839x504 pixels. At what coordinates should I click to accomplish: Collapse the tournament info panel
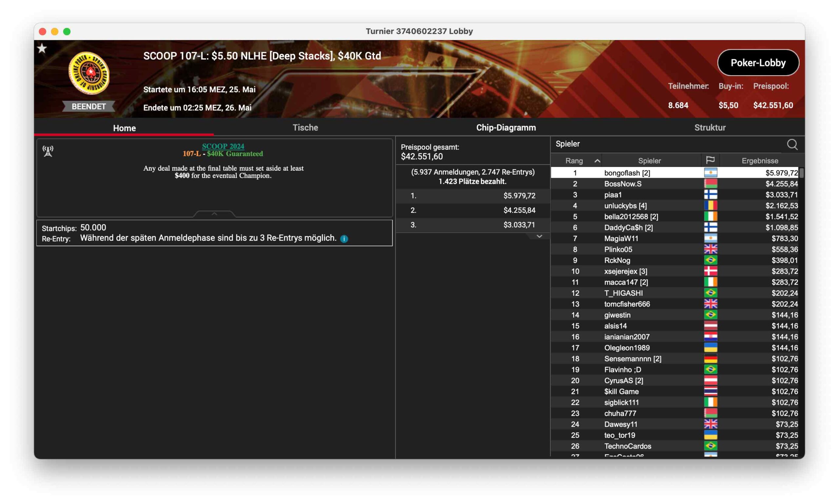pyautogui.click(x=214, y=214)
